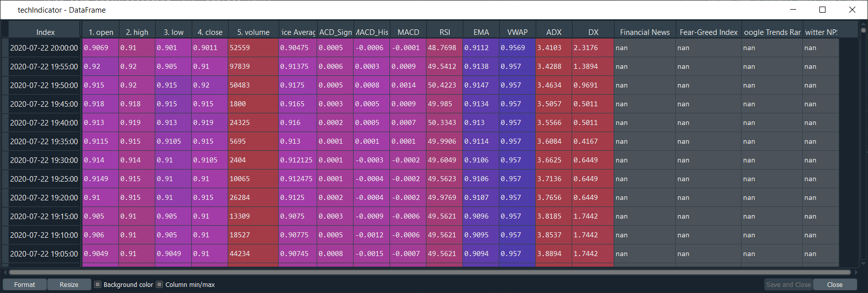Click DX cell 2.3176
Screen dimensions: 868x293
[593, 48]
